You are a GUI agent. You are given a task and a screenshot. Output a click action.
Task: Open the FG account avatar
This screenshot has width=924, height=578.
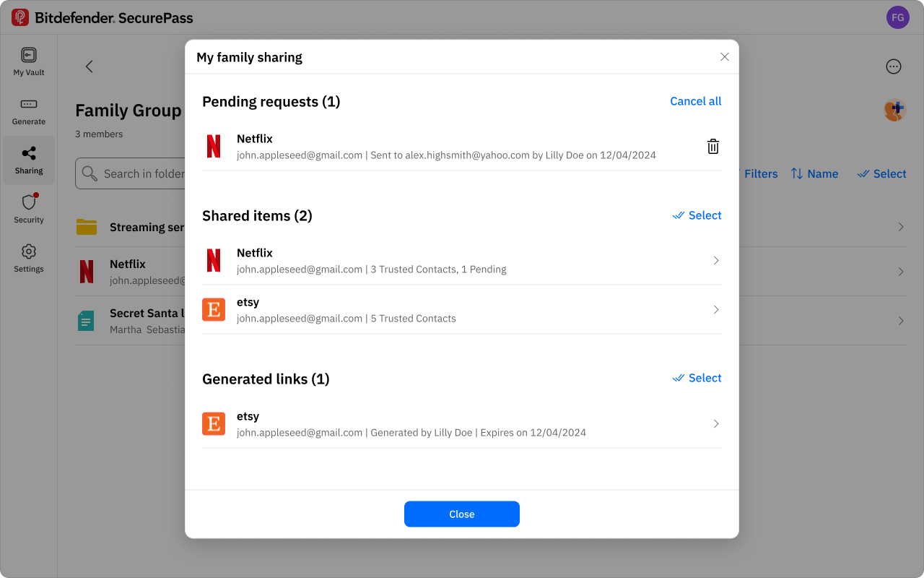(x=897, y=17)
